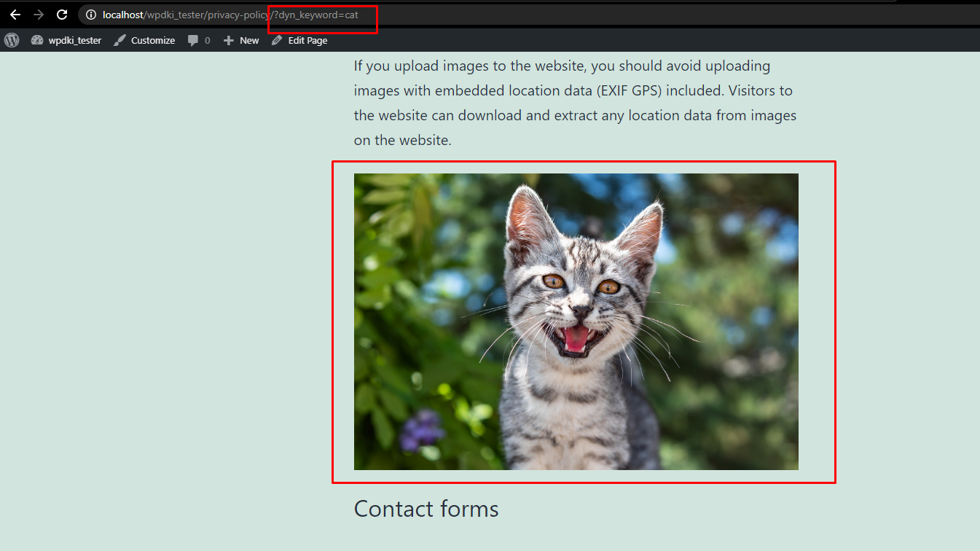Click the URL address bar text

230,15
